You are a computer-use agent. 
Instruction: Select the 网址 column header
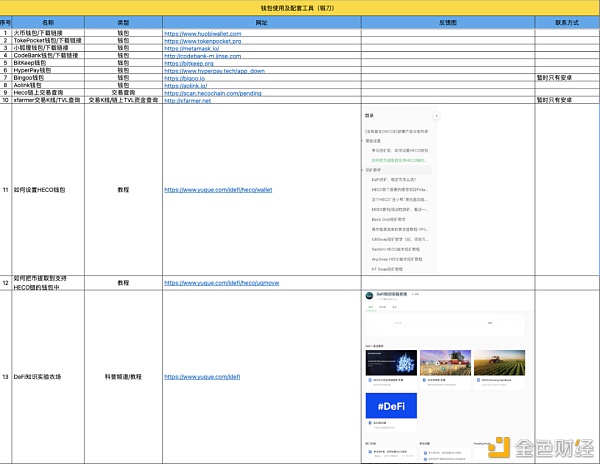click(x=261, y=23)
